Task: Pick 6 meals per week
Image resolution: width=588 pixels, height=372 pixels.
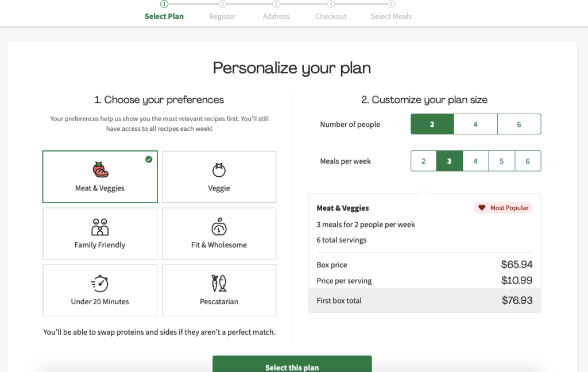Action: pos(528,161)
